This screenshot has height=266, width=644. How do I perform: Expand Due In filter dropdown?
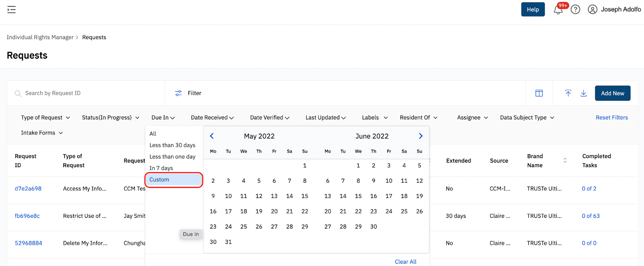click(163, 118)
